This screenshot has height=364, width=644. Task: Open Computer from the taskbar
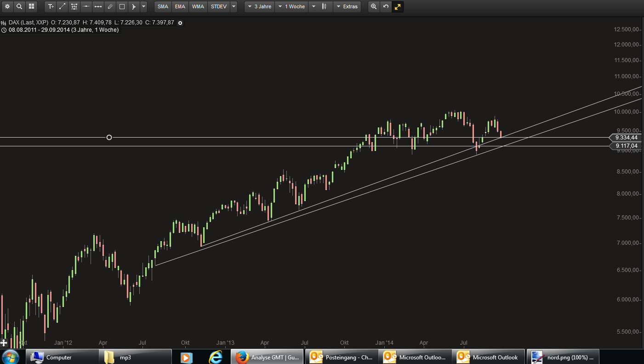pos(62,357)
